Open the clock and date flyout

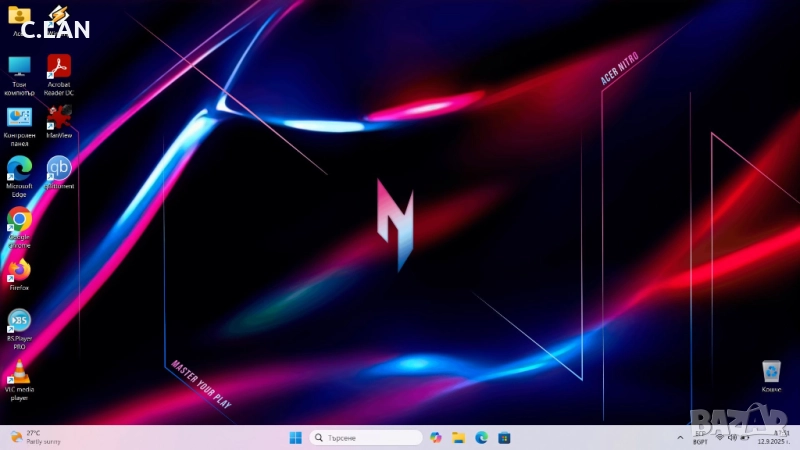776,437
